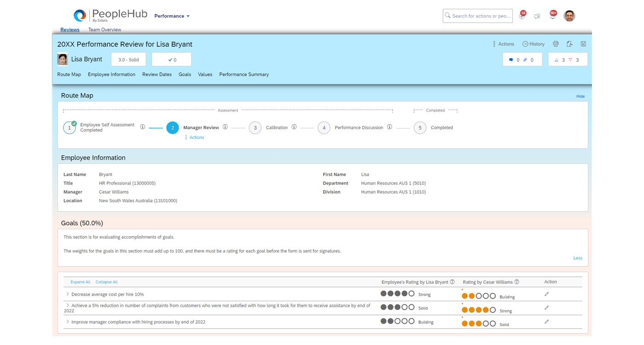Click the print icon in review header

(556, 44)
